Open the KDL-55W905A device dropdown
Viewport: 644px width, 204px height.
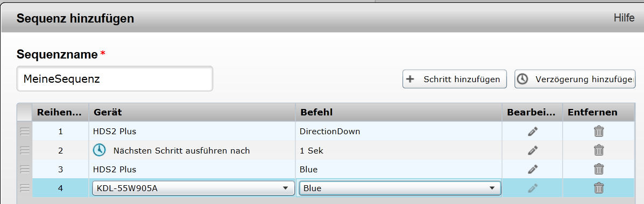193,188
